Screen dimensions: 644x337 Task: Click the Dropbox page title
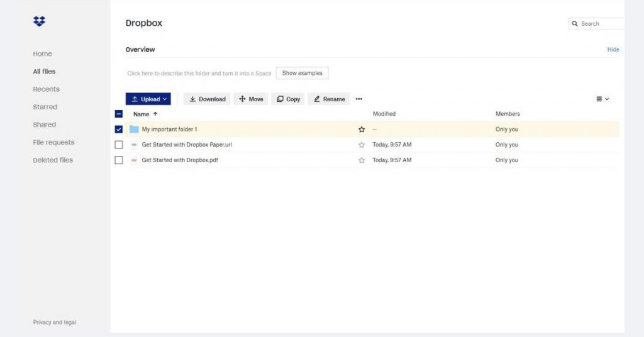144,23
